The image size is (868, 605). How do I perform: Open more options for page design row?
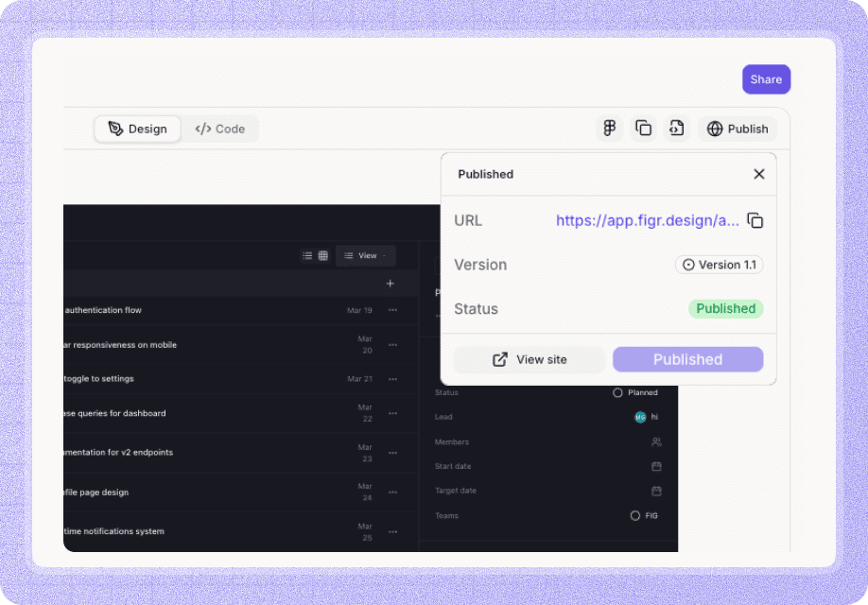[393, 493]
